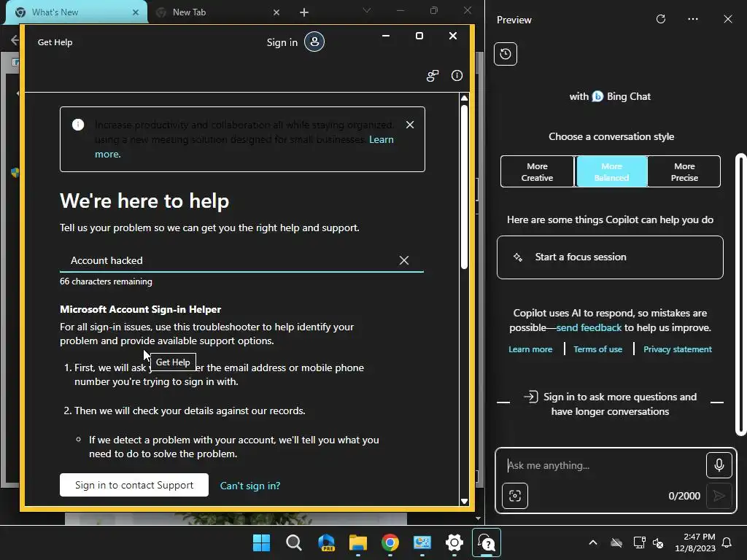Open account profile icon next to Sign in
This screenshot has height=560, width=747.
pos(314,42)
